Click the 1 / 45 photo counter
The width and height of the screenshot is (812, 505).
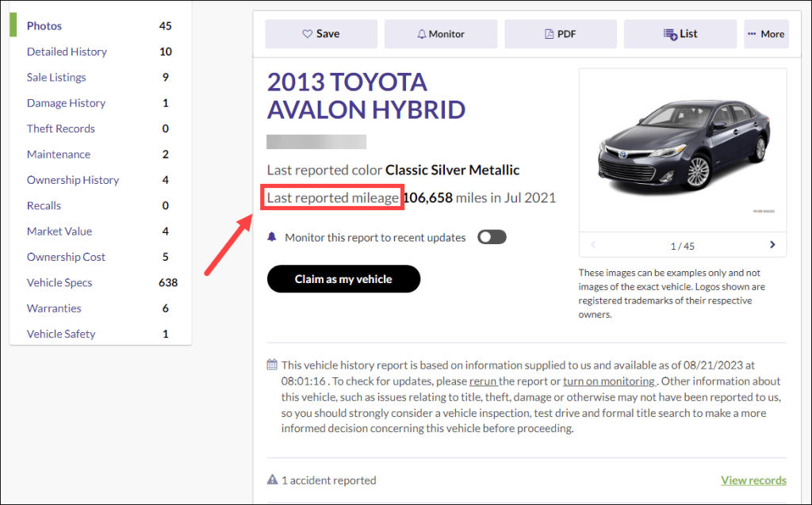point(683,246)
